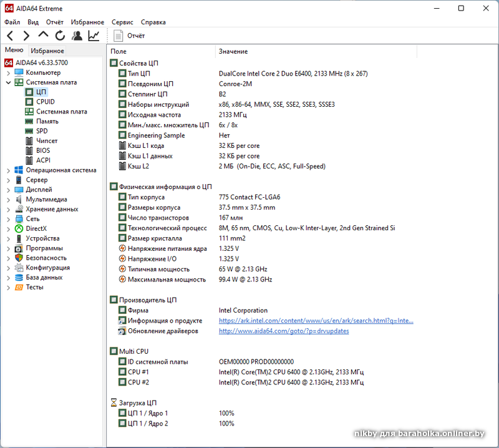Expand the Сервер tree node
Image resolution: width=499 pixels, height=448 pixels.
(x=8, y=180)
